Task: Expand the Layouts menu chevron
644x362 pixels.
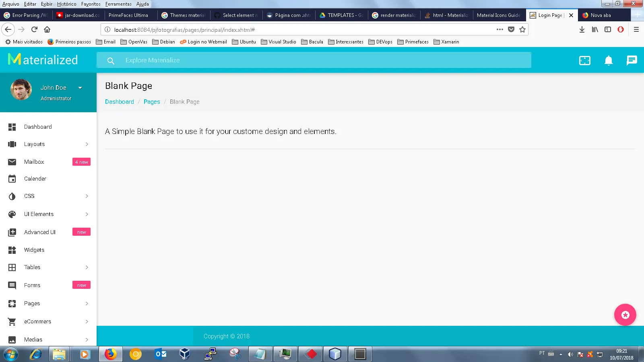Action: tap(87, 144)
